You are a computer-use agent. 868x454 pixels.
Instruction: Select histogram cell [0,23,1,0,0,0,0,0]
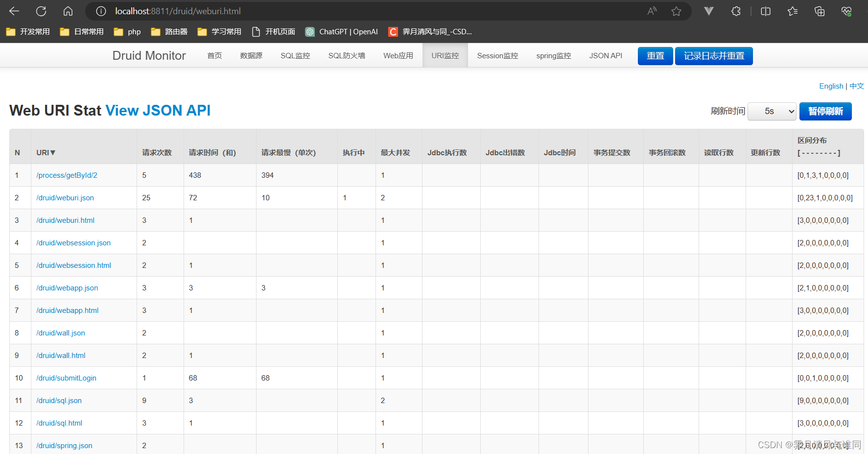click(x=825, y=198)
